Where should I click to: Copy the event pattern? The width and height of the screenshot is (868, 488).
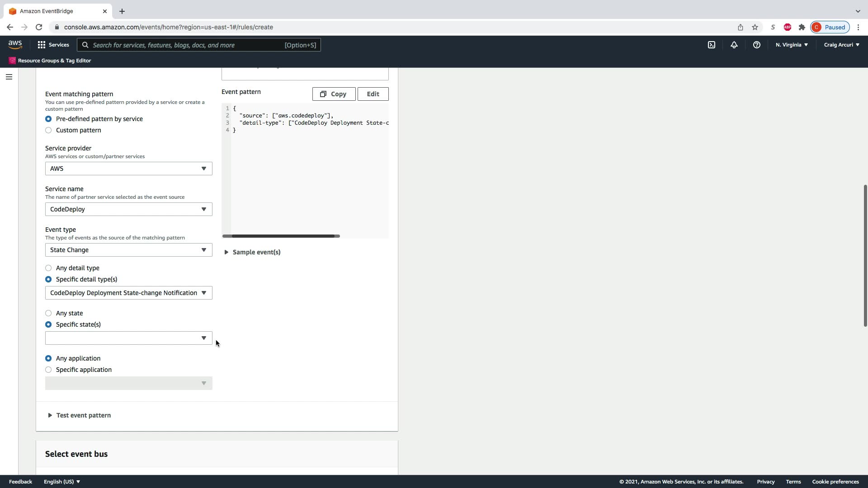(334, 94)
